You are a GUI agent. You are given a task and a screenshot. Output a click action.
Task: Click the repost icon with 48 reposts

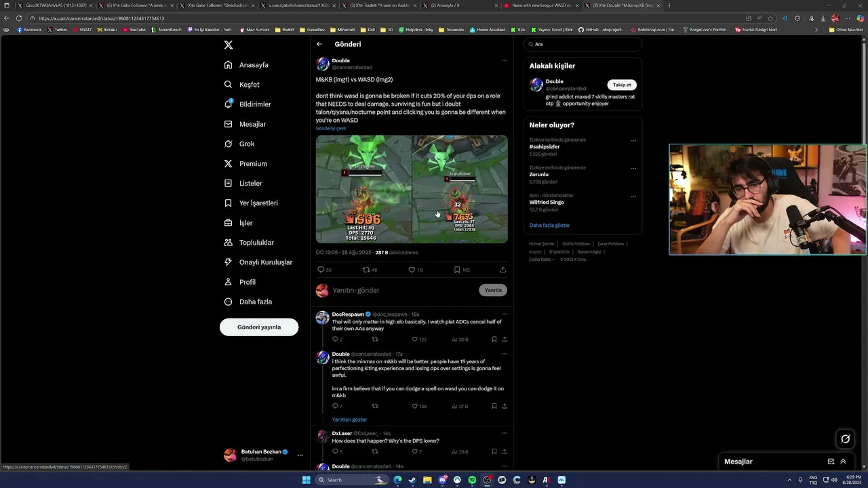pos(366,270)
